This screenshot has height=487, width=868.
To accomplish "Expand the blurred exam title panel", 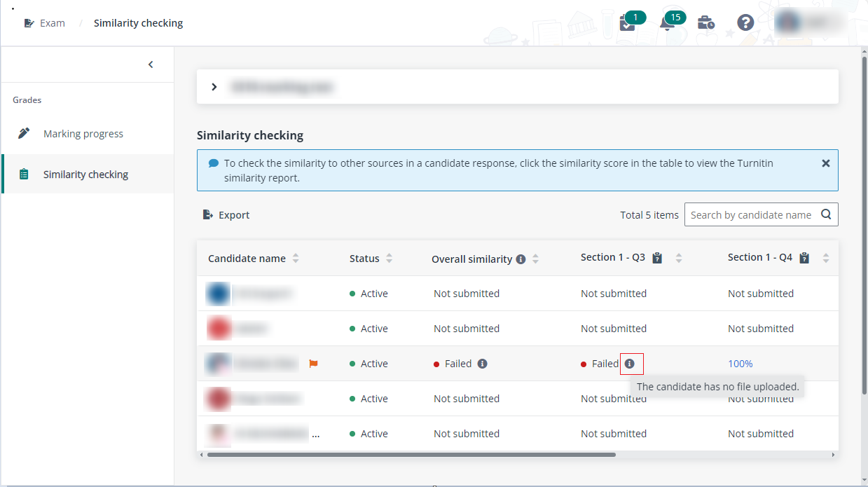I will (214, 87).
